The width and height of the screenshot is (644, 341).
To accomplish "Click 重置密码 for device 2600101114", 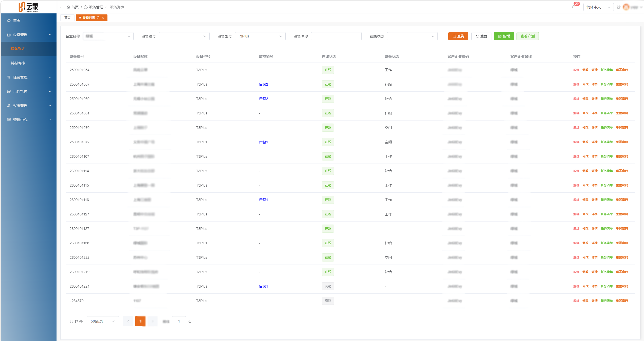I will (622, 171).
